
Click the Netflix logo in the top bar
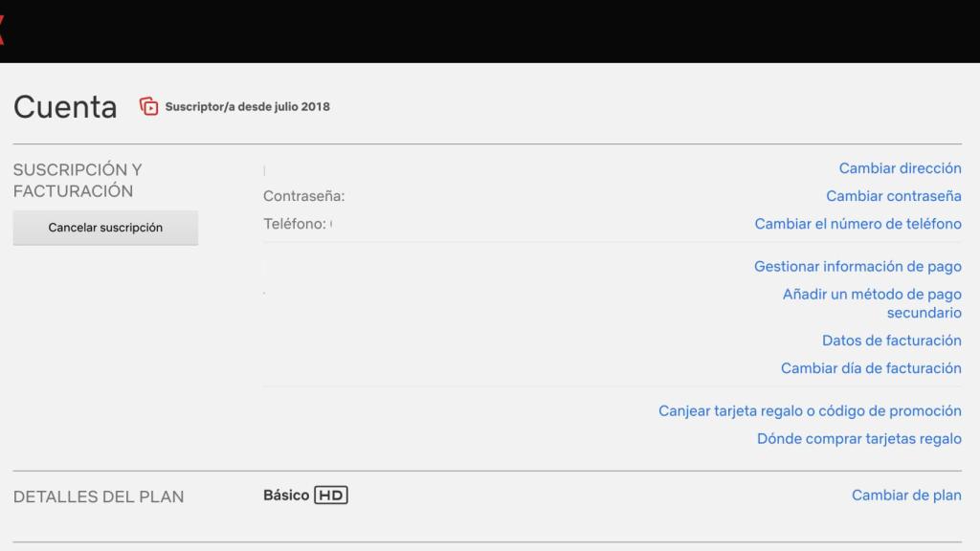coord(4,31)
